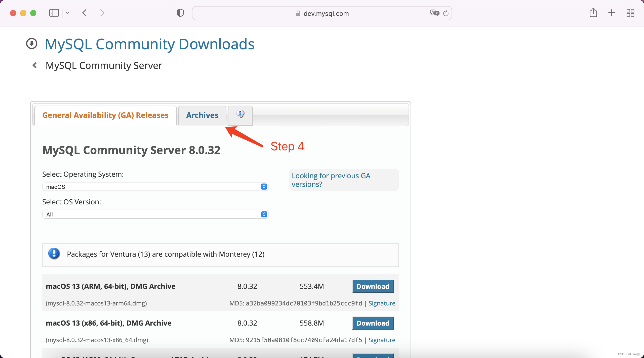Open the Share menu icon

pyautogui.click(x=593, y=13)
